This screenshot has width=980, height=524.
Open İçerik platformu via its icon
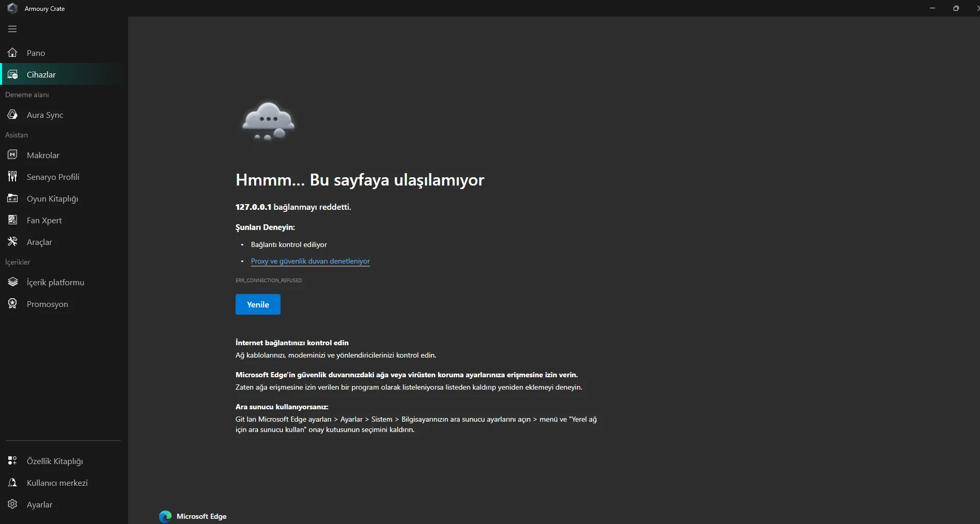tap(12, 282)
